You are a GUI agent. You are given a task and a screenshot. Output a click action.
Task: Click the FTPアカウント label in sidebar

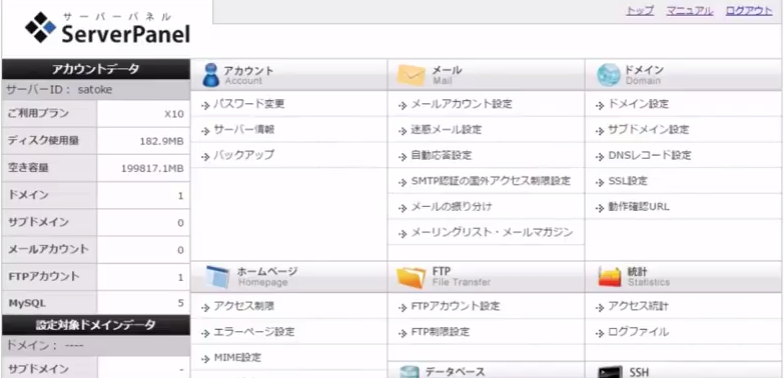44,276
